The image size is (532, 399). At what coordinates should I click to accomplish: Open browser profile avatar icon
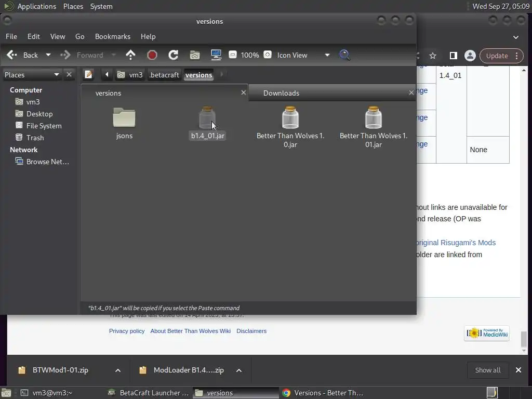click(470, 56)
